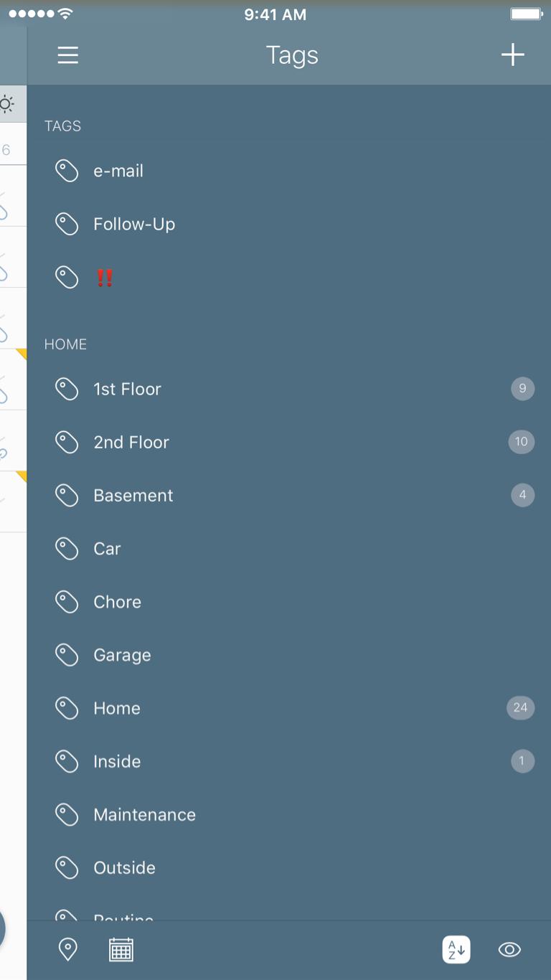
Task: Open the 2nd Floor tag
Action: (289, 442)
